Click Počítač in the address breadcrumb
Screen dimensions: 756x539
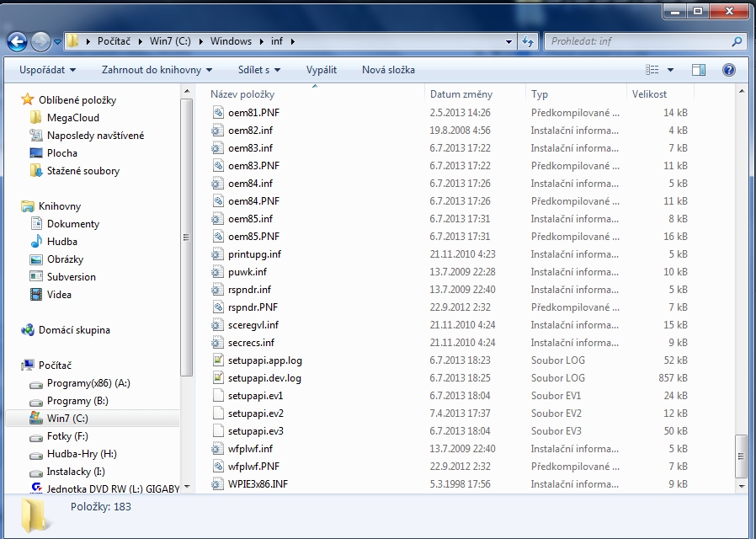(114, 41)
